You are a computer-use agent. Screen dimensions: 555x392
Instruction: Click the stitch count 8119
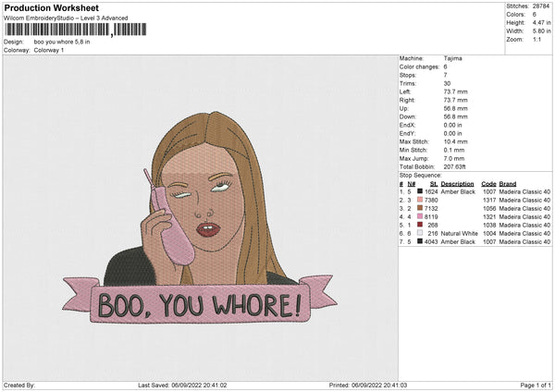point(431,217)
